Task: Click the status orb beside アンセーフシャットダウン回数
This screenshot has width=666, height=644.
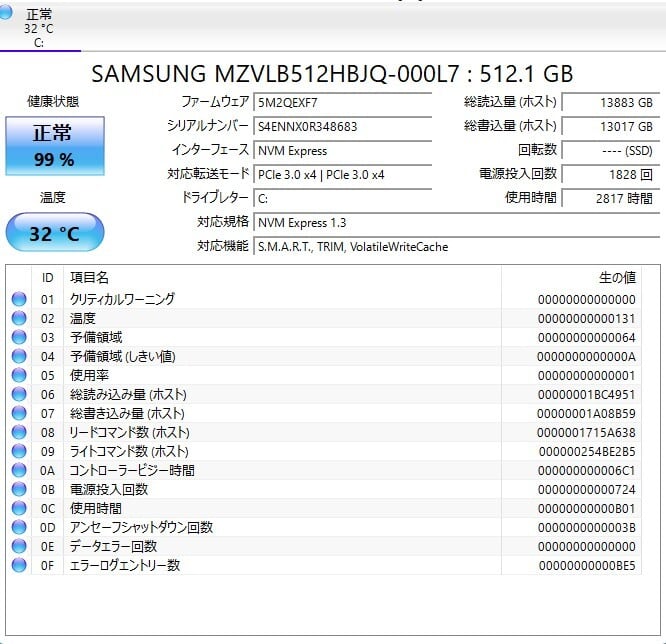Action: point(19,527)
